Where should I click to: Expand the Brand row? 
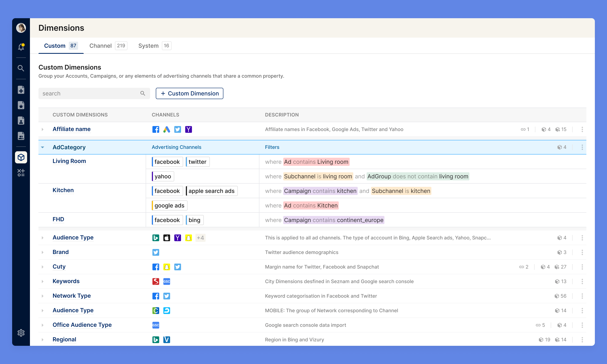tap(42, 252)
